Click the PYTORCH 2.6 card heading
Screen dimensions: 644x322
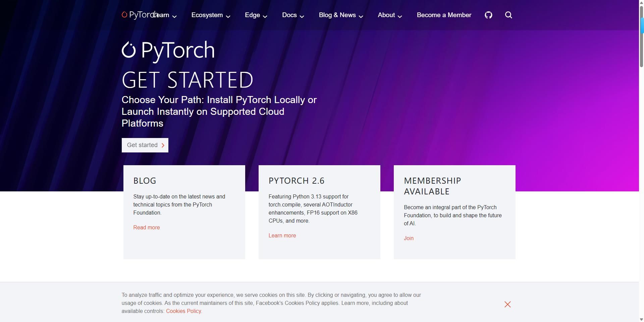pos(297,181)
